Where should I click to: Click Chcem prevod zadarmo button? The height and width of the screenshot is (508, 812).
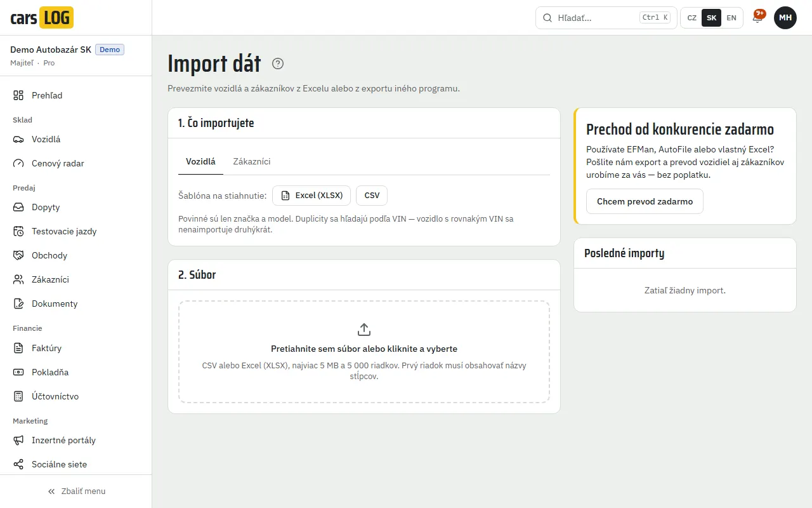point(645,201)
